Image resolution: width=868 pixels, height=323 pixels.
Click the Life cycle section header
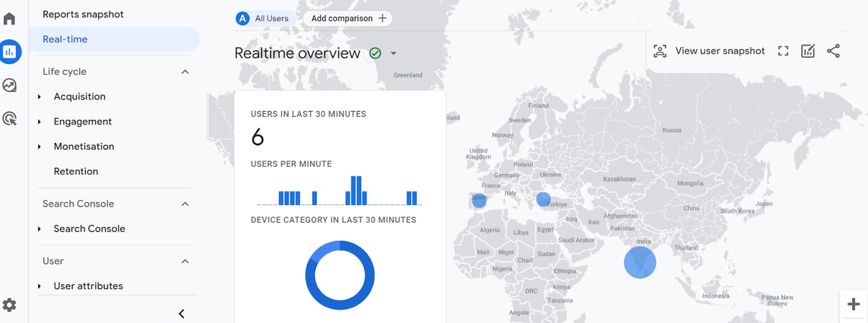point(64,72)
